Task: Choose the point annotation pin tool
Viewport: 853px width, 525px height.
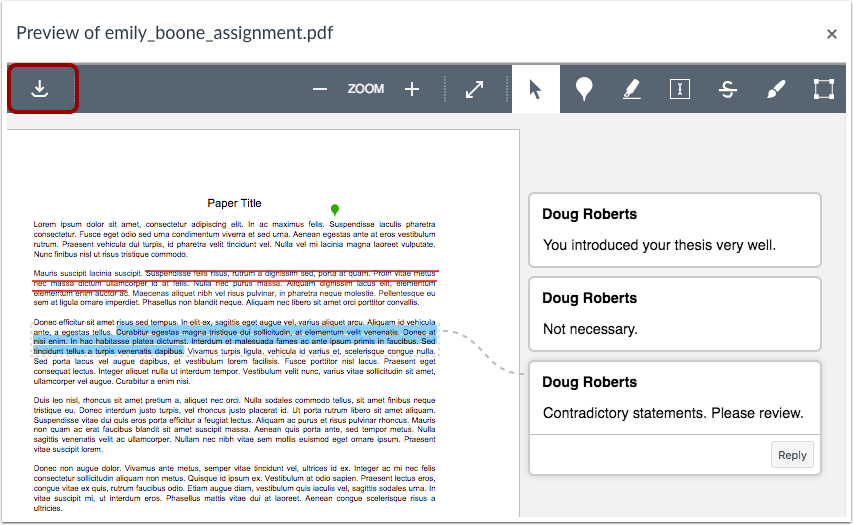Action: [x=584, y=89]
